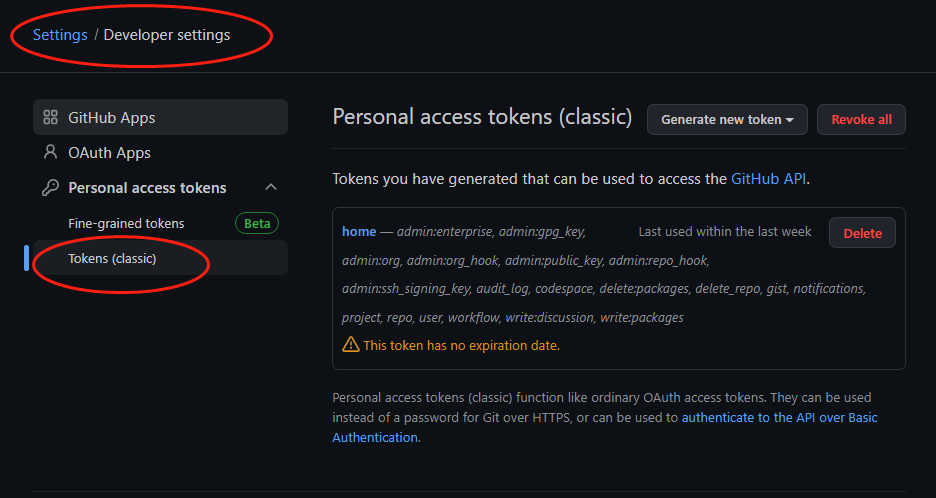The height and width of the screenshot is (498, 936).
Task: Click the yellow no-expiration warning icon
Action: pos(350,345)
